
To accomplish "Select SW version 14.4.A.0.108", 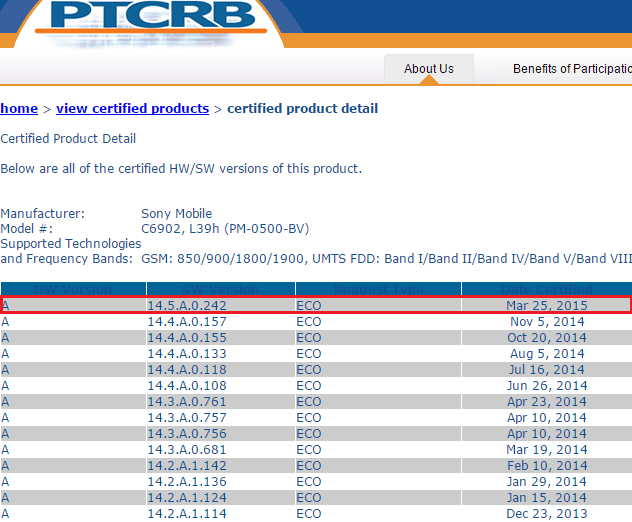I will 187,385.
